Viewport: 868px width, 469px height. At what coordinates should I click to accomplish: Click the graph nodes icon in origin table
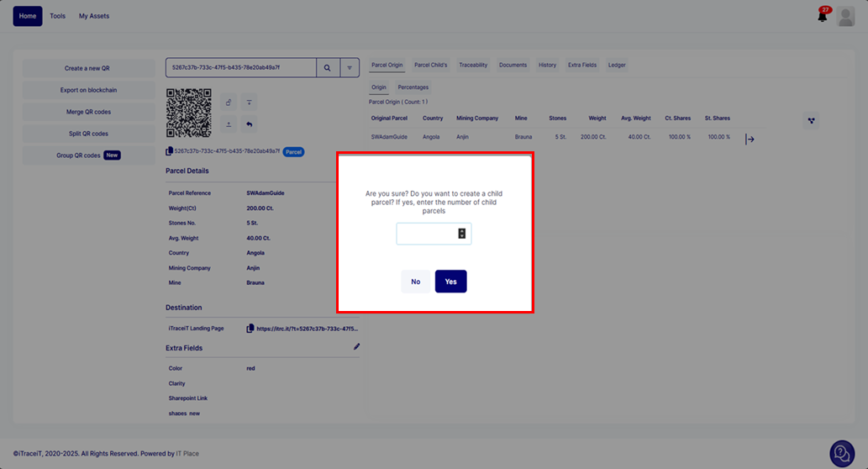pyautogui.click(x=811, y=121)
